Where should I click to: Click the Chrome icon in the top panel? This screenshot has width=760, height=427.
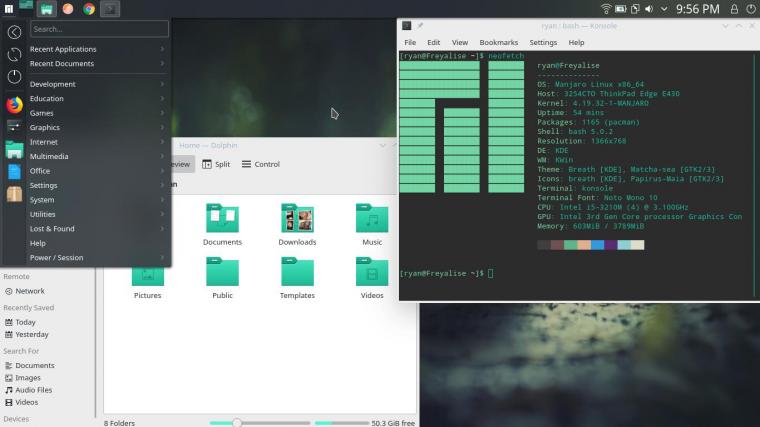[88, 9]
